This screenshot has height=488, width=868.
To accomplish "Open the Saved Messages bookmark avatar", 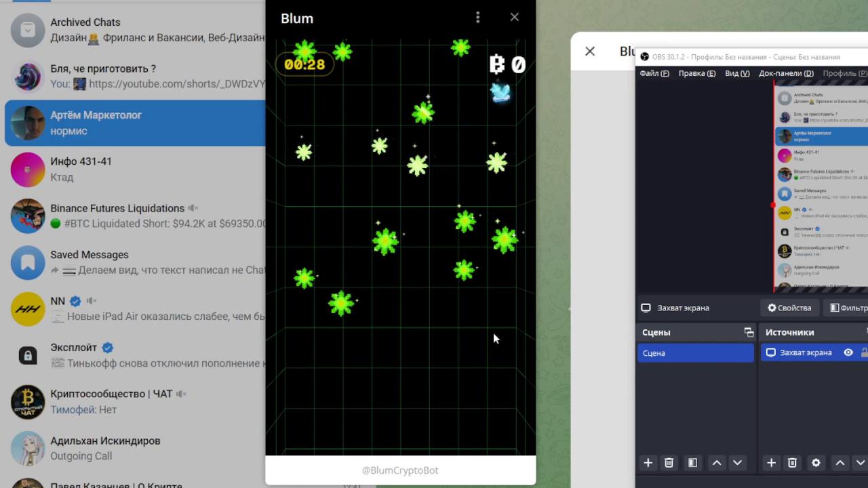I will (x=28, y=262).
